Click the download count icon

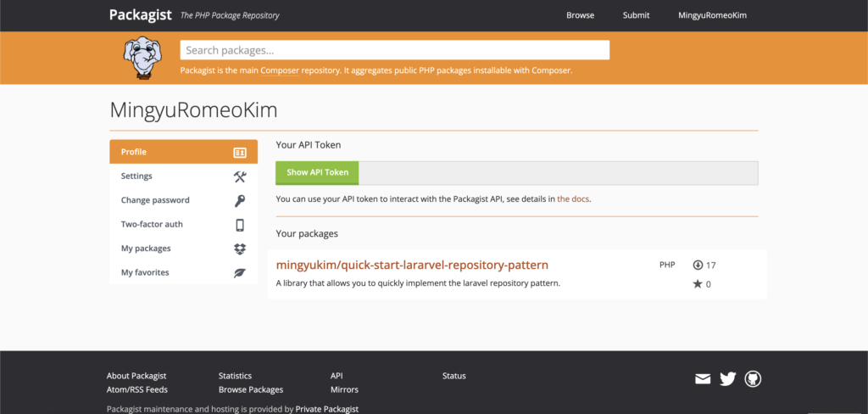click(x=698, y=265)
